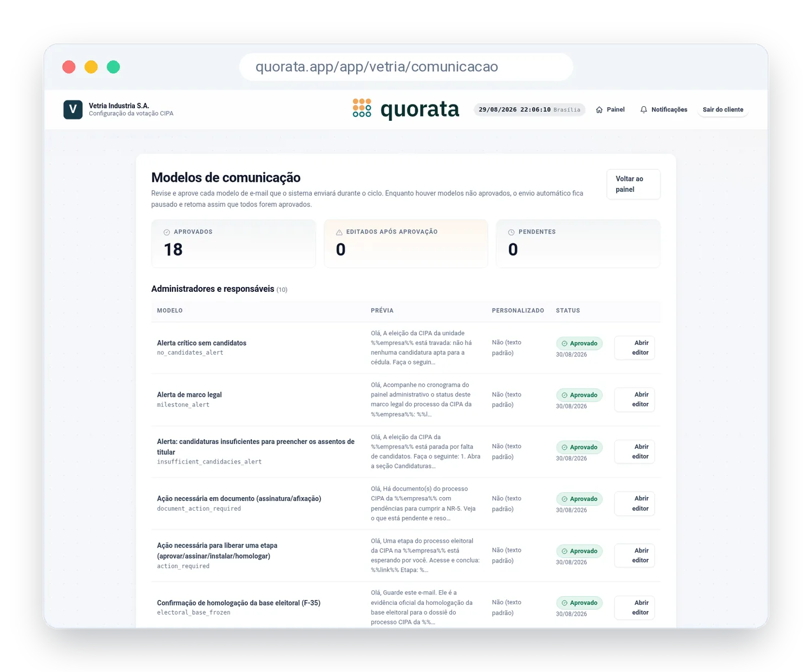Screen dimensions: 812x672
Task: Click the 'Alerta crítico sem candidatos' model name
Action: click(x=201, y=343)
